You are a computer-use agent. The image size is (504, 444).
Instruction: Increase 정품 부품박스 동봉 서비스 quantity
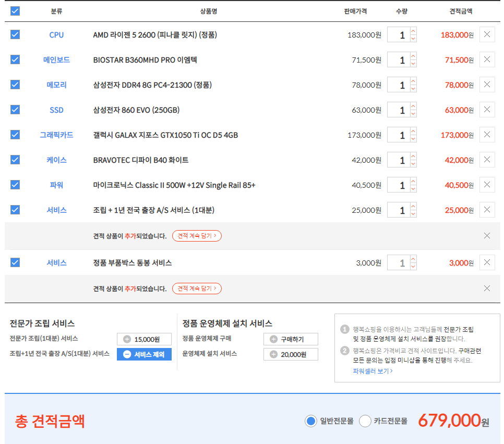tap(413, 259)
